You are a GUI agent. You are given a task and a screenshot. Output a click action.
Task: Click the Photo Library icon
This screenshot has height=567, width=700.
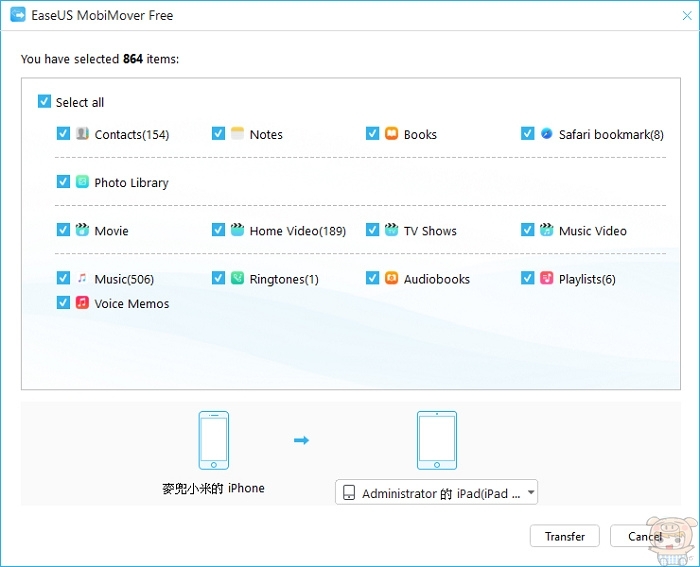82,182
